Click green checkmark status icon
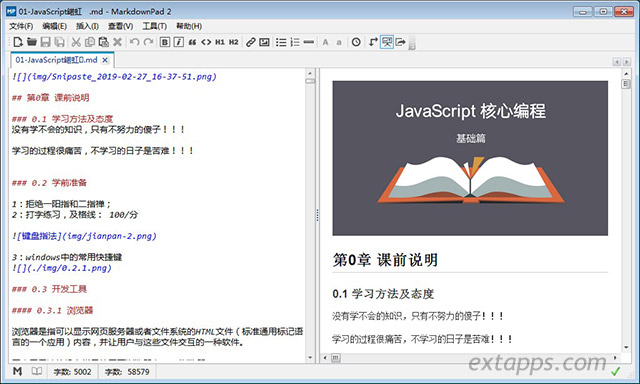This screenshot has height=384, width=640. coord(615,371)
